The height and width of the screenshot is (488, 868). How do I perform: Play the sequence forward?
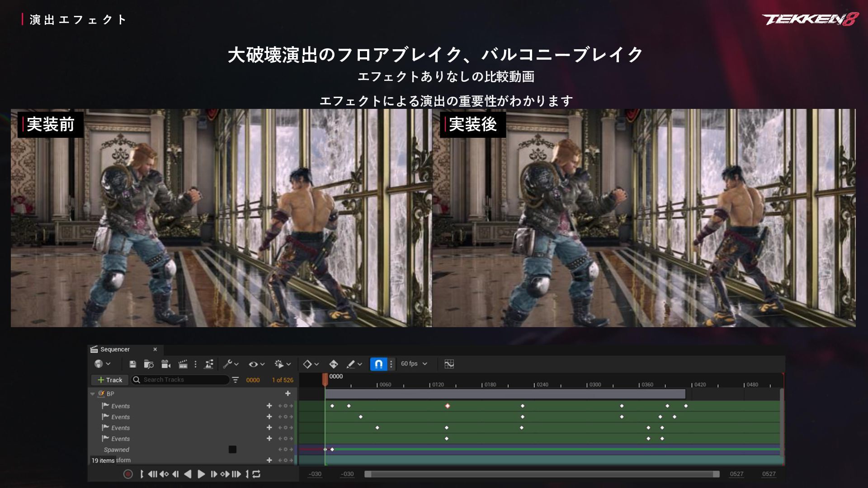coord(201,474)
